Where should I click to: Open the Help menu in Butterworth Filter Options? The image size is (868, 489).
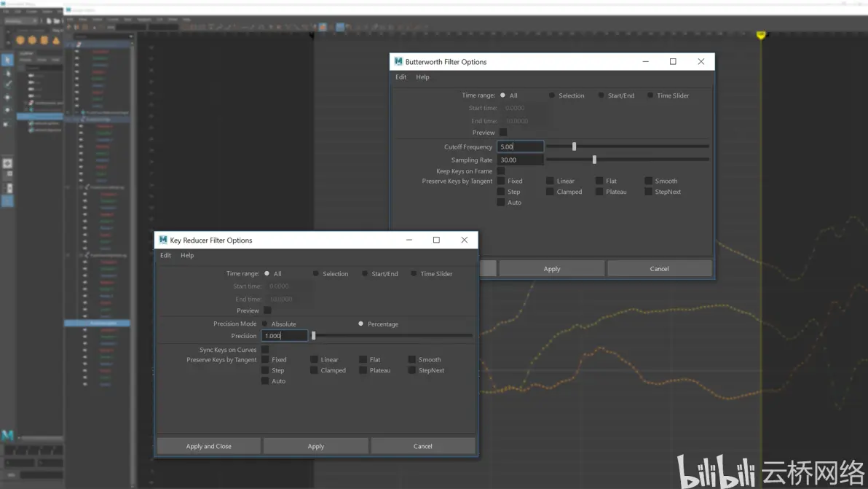[x=422, y=77]
